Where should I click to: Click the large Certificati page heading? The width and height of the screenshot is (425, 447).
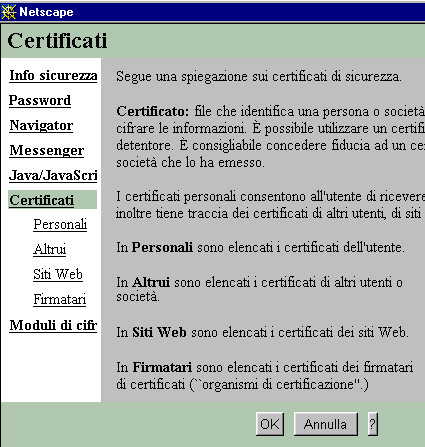[57, 41]
